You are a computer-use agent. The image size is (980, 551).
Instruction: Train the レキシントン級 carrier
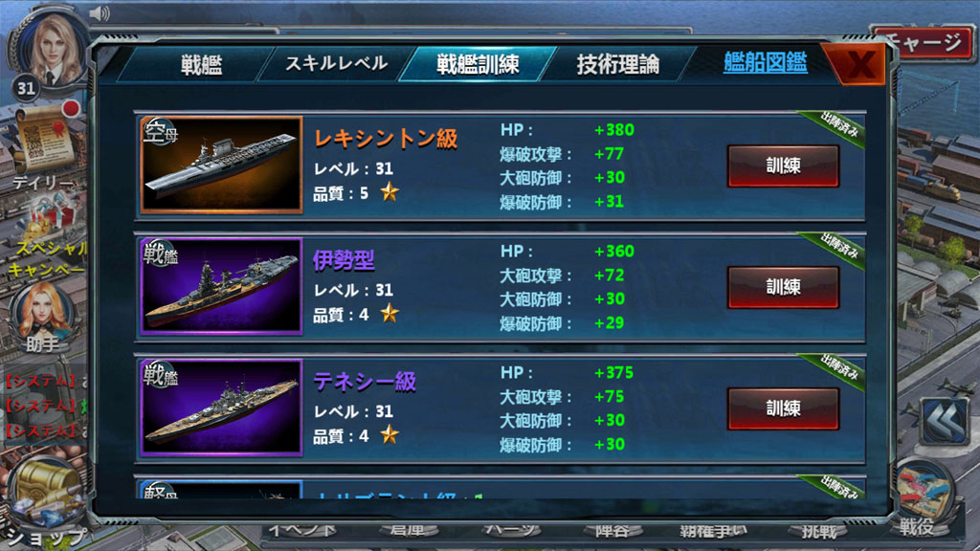(x=783, y=165)
